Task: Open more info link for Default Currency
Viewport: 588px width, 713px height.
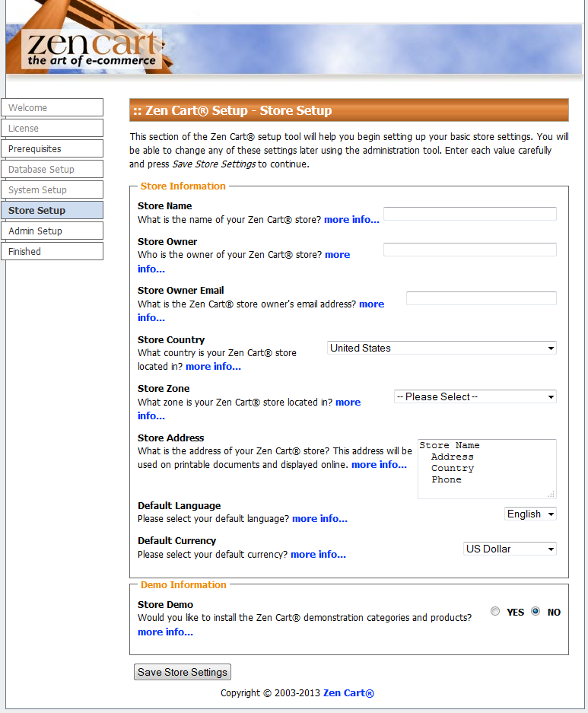Action: (318, 554)
